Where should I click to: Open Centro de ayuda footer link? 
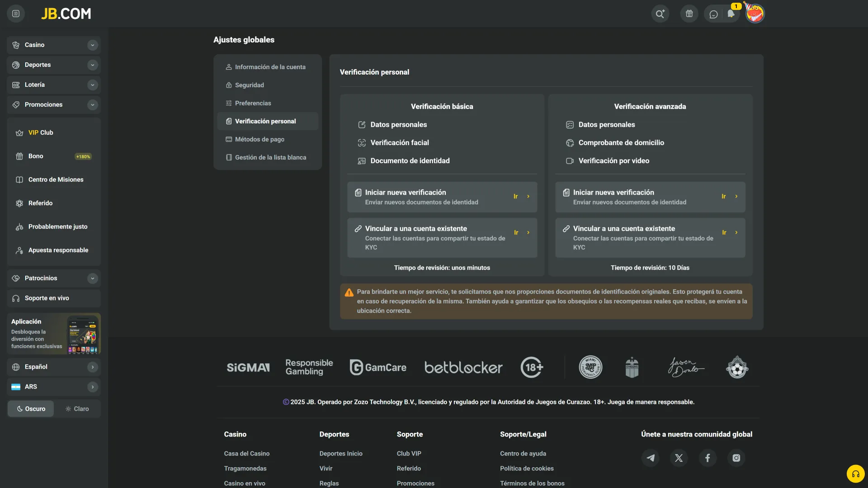523,453
